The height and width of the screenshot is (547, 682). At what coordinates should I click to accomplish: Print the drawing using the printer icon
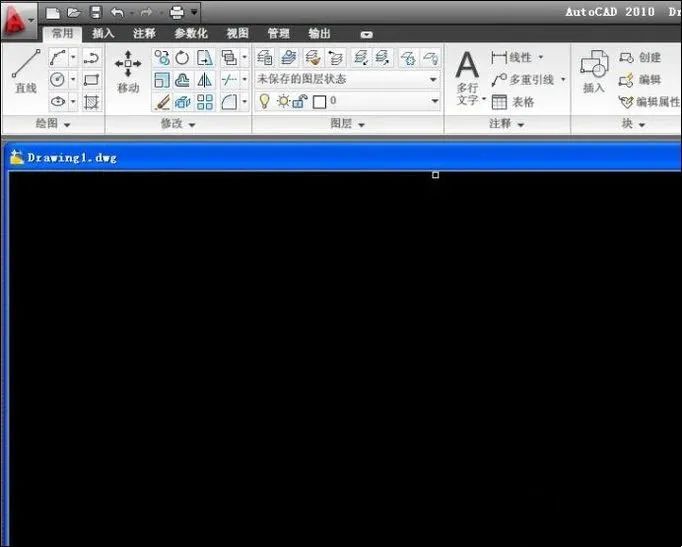pyautogui.click(x=177, y=13)
